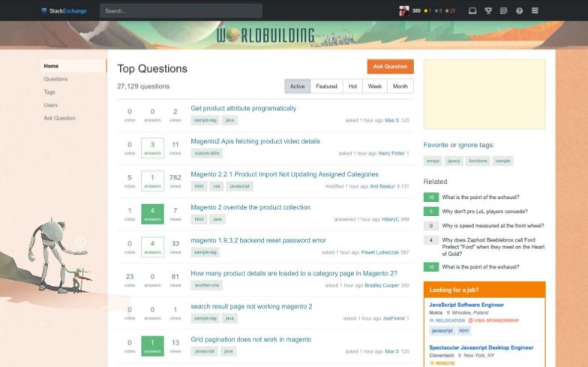588x367 pixels.
Task: Click the Favorite link in tags heading
Action: [436, 145]
